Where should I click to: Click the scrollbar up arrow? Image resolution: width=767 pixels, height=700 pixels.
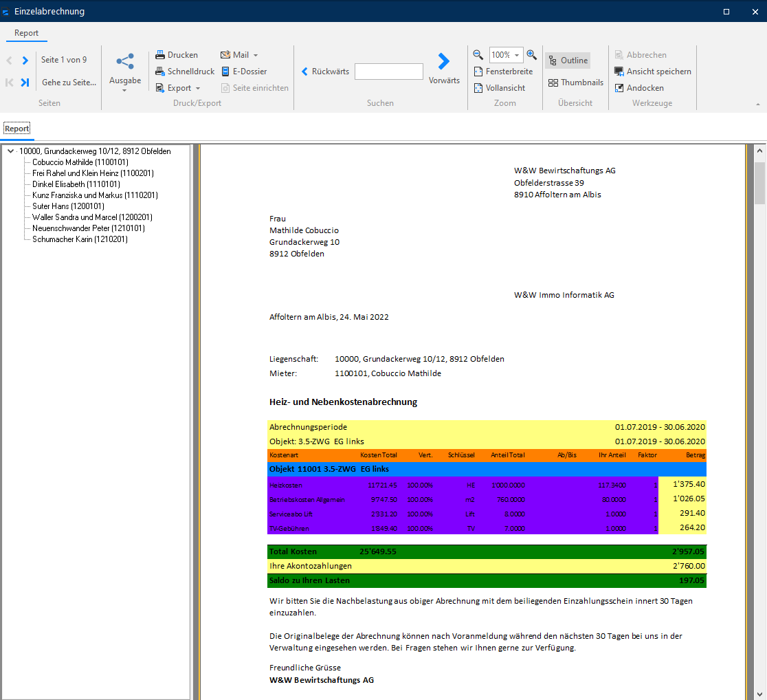pos(759,151)
